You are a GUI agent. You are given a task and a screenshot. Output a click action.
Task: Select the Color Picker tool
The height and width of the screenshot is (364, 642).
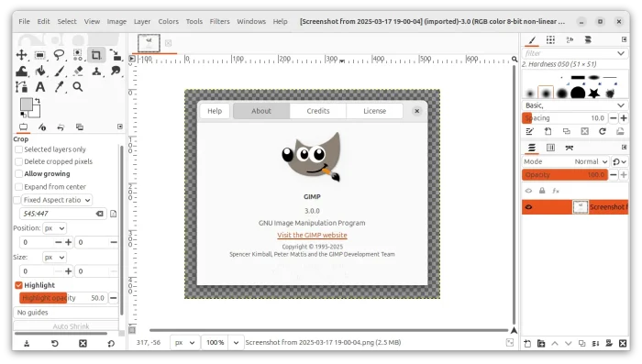click(x=59, y=87)
